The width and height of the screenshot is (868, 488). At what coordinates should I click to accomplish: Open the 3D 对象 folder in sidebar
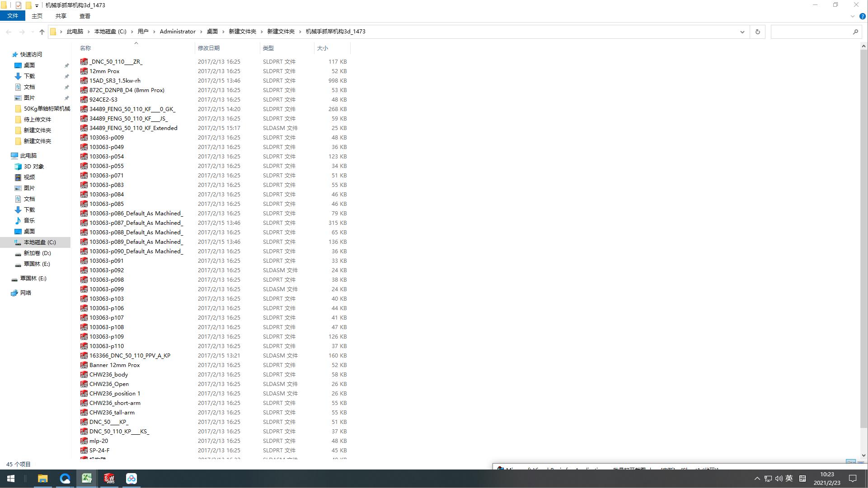click(33, 166)
